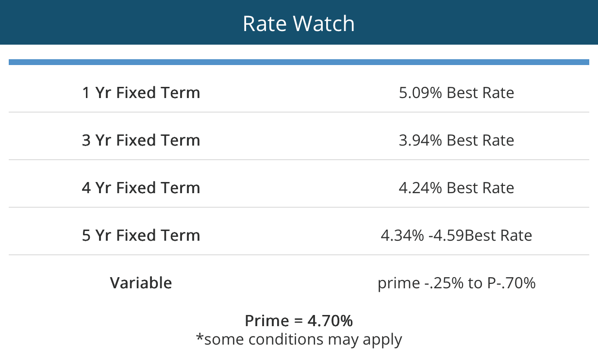Screen dimensions: 598x364
Task: Click the Rate Watch header title
Action: (299, 24)
